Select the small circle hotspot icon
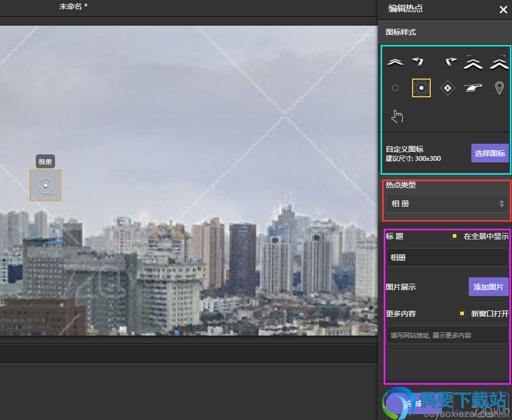 coord(395,88)
